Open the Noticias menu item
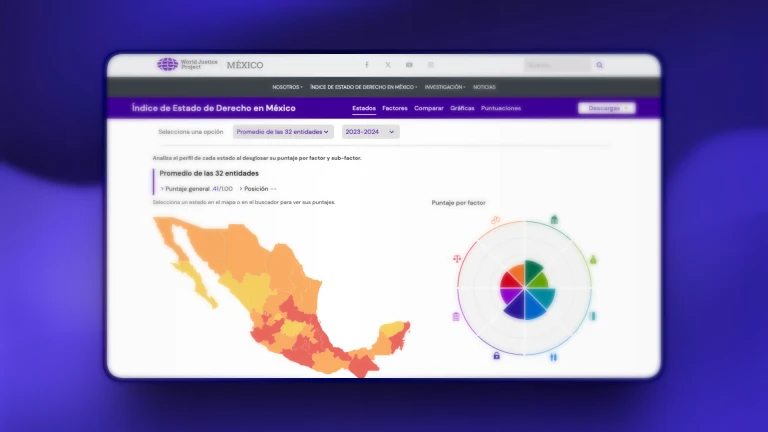768x432 pixels. 484,87
